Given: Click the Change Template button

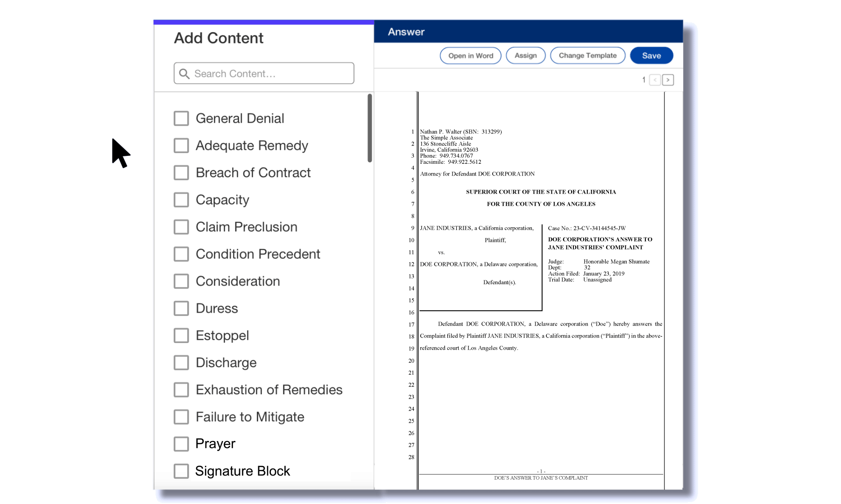Looking at the screenshot, I should coord(588,56).
